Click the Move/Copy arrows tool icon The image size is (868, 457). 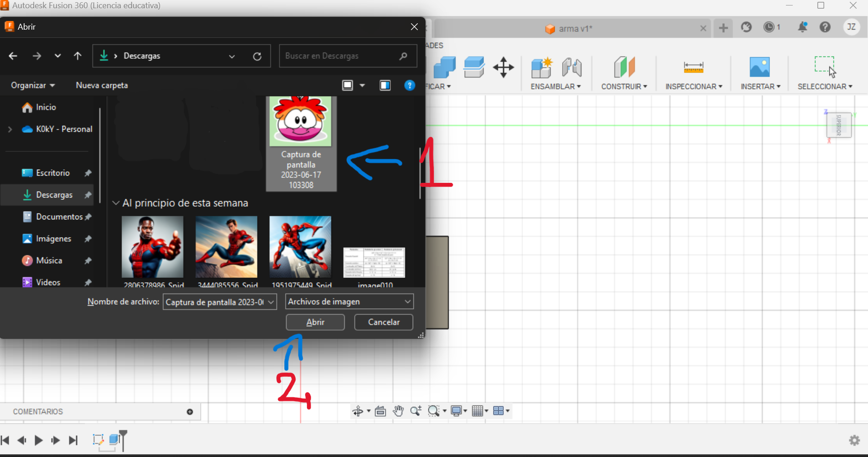pyautogui.click(x=504, y=68)
